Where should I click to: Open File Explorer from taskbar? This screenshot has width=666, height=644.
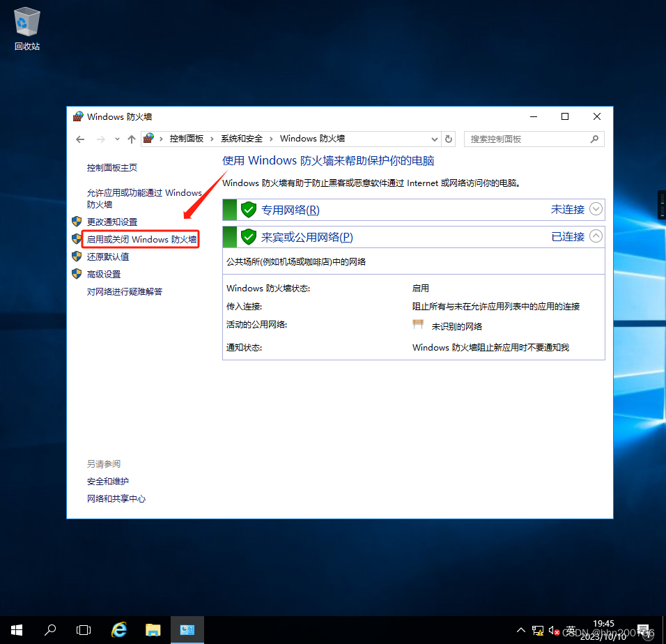153,630
